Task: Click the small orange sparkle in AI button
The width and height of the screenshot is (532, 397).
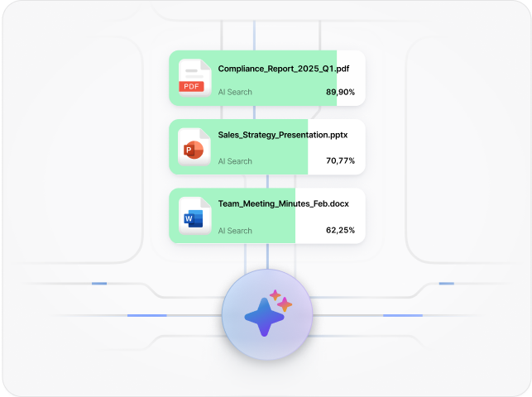Action: click(x=284, y=304)
